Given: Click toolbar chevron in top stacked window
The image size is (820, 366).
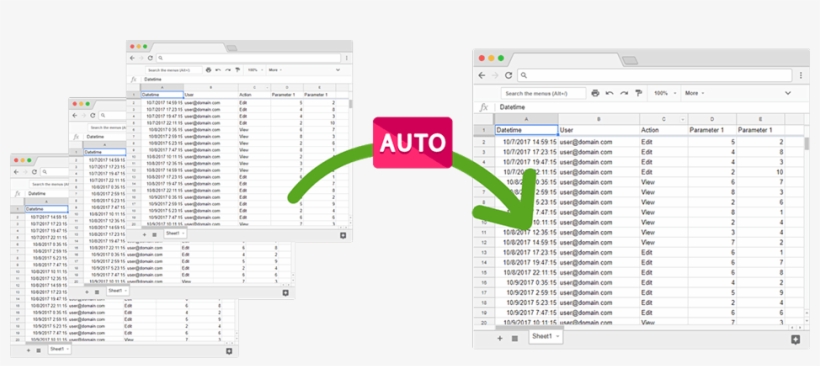Looking at the screenshot, I should [x=338, y=70].
